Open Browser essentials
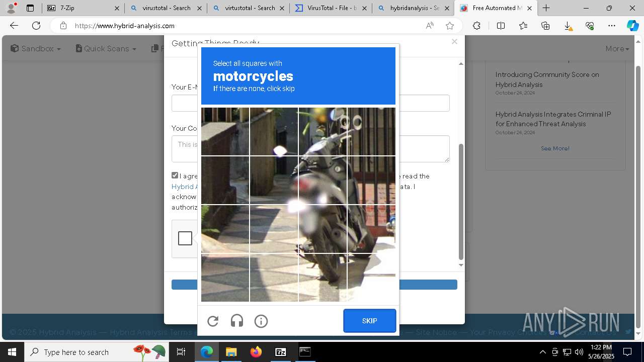The height and width of the screenshot is (362, 644). tap(590, 26)
